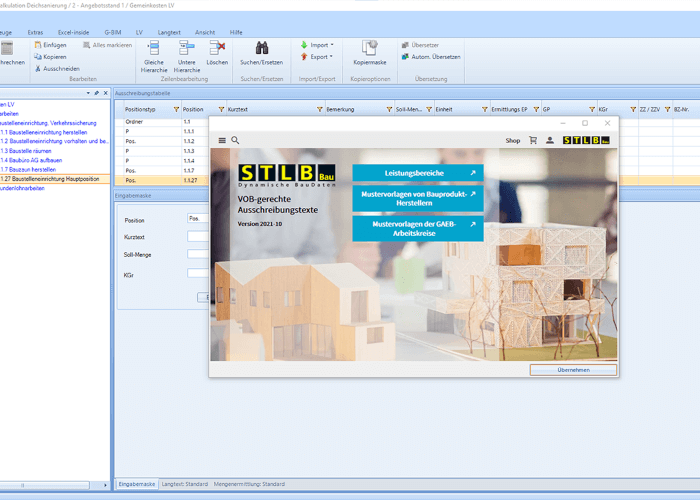The image size is (700, 500).
Task: Open the Kopiermaske tool
Action: click(x=370, y=54)
